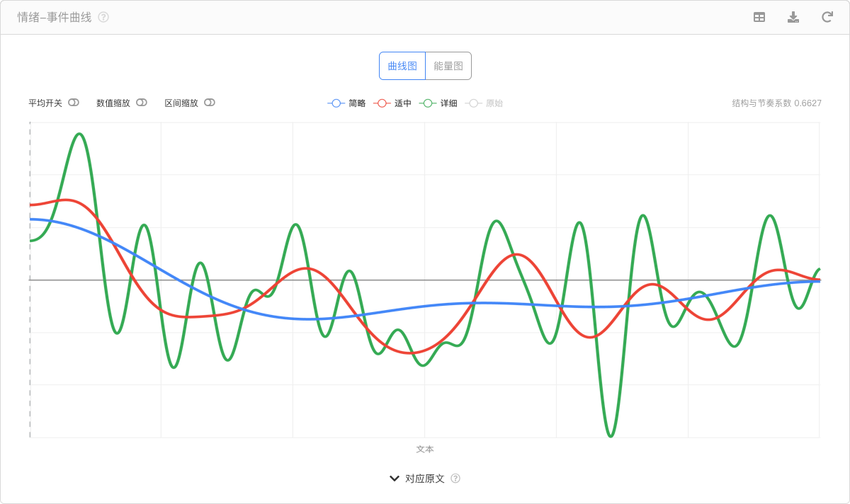
Task: Click help icon beside 情绪-事件曲线 title
Action: click(x=103, y=17)
